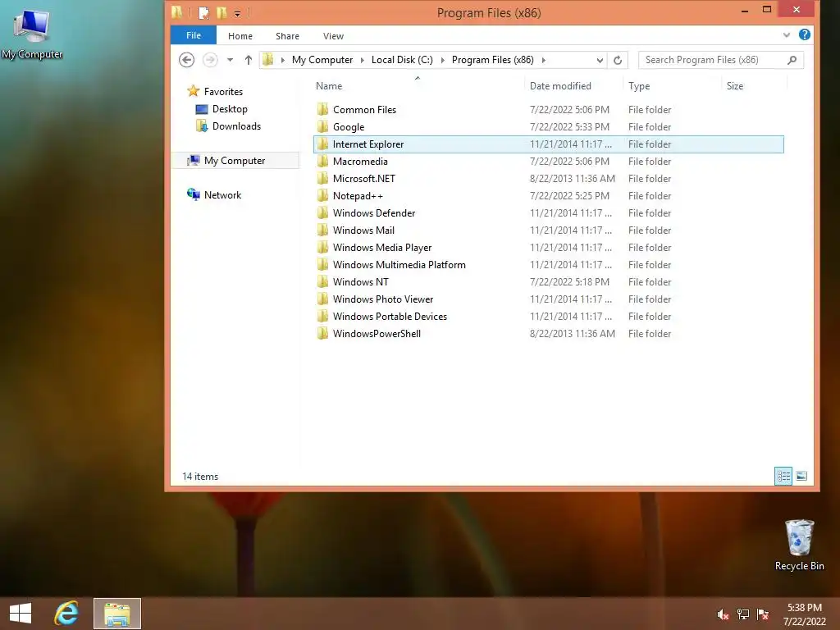Expand the Program Files (x86) breadcrumb arrow
The width and height of the screenshot is (840, 630).
pyautogui.click(x=544, y=60)
